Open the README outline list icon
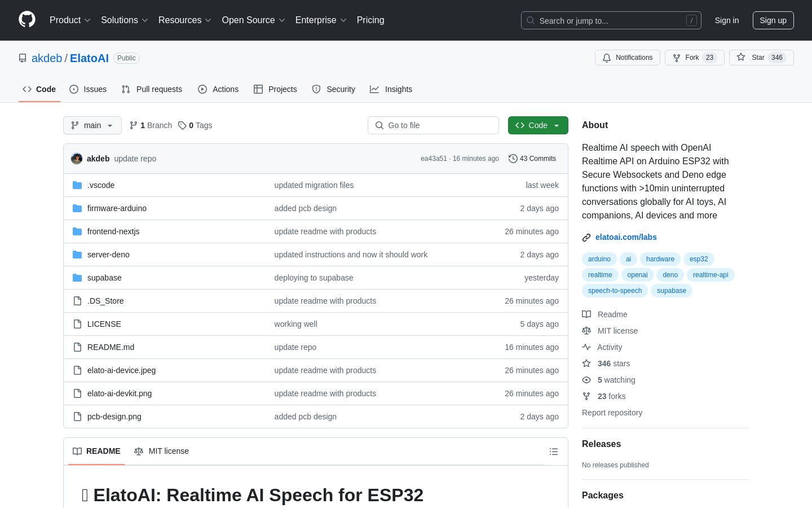The image size is (812, 508). (x=554, y=452)
